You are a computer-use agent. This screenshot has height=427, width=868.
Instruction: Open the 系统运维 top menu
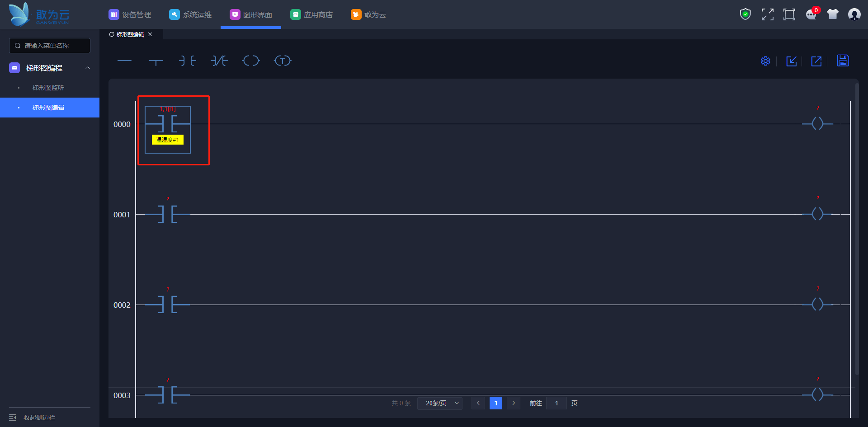click(x=190, y=14)
